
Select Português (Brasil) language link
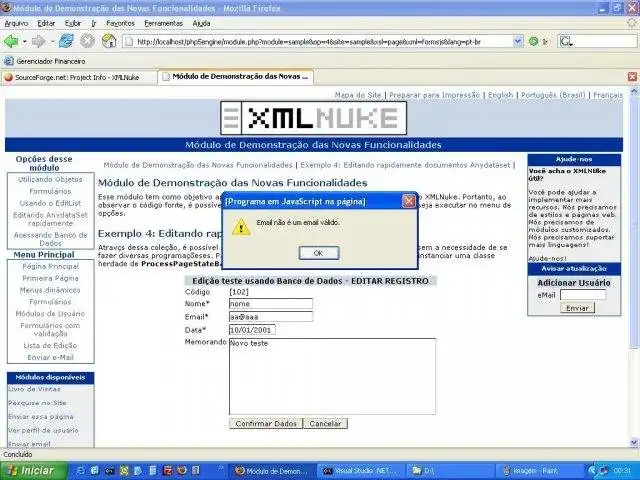(553, 95)
